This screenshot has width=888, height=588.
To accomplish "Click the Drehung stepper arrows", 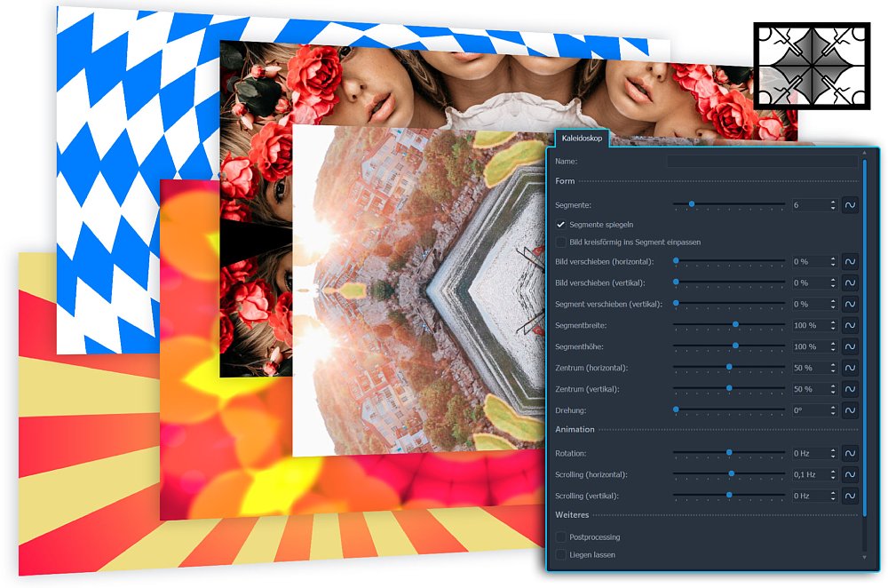I will tap(833, 410).
